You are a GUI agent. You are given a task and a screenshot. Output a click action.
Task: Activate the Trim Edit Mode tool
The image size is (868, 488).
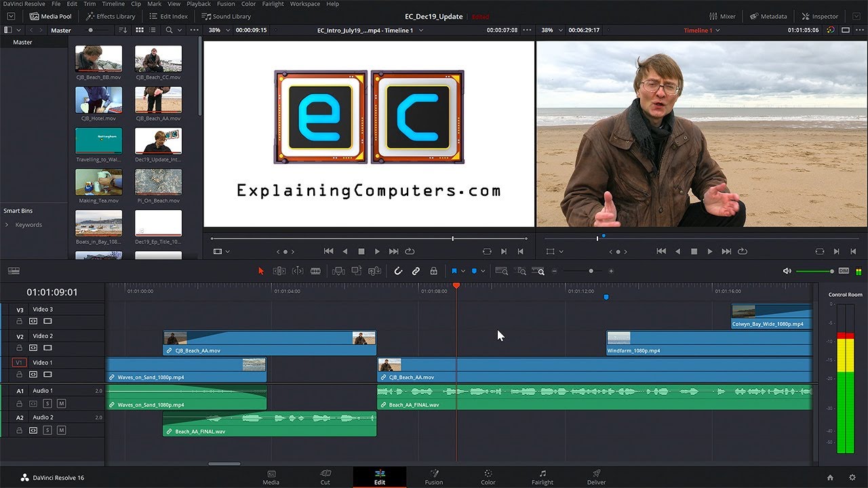point(279,271)
